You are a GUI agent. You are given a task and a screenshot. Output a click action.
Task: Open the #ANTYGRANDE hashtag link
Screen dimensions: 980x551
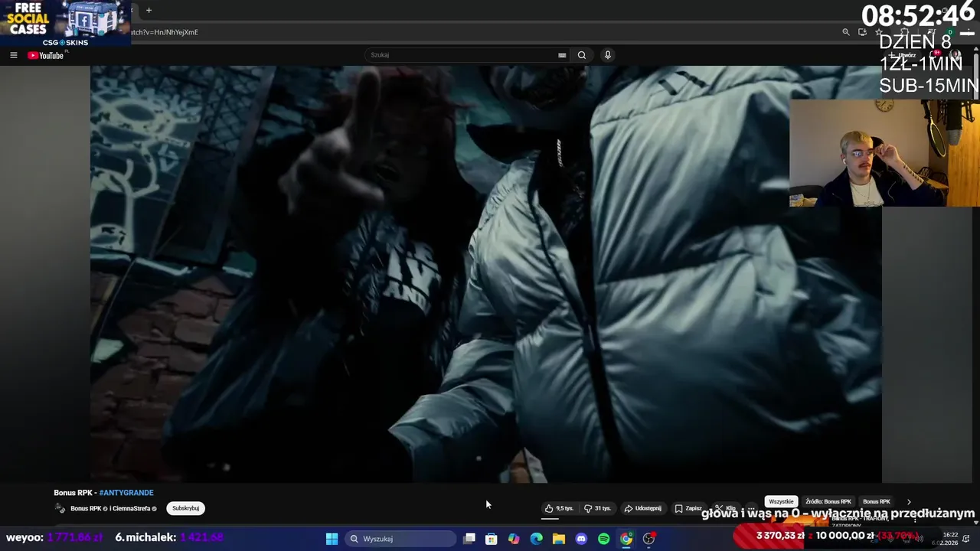click(x=126, y=493)
